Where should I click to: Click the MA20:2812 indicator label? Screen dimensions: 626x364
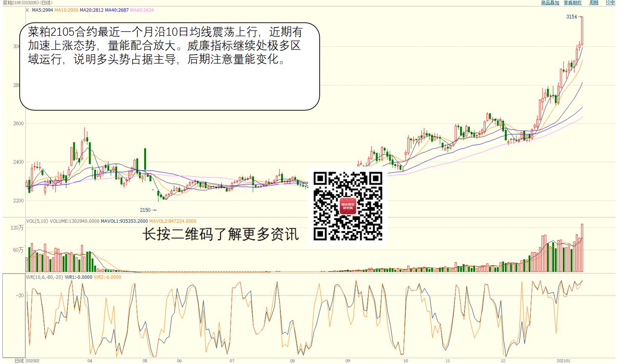click(x=91, y=10)
